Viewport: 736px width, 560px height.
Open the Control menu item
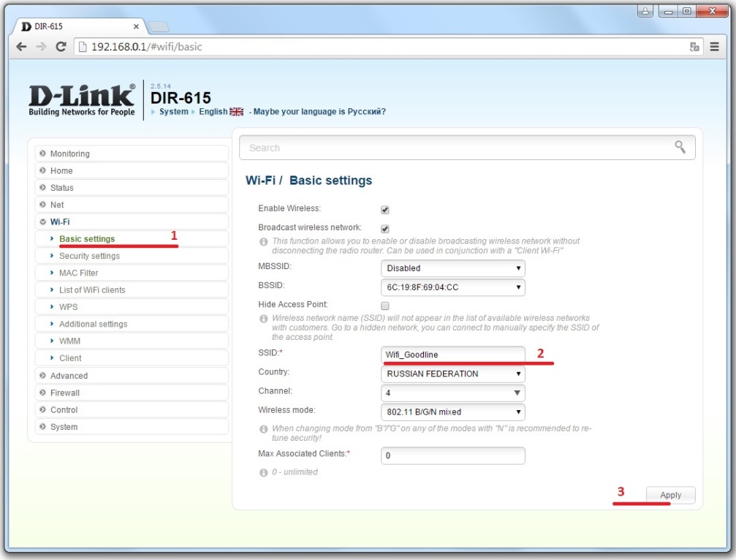point(132,410)
